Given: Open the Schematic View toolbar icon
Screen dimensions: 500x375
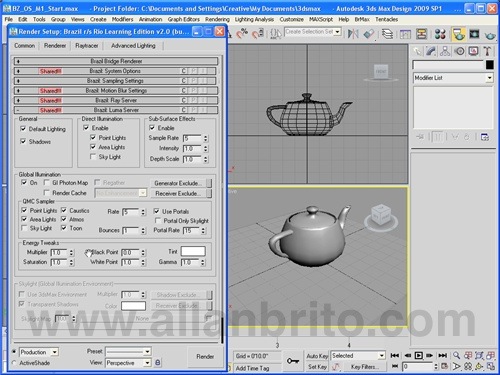Looking at the screenshot, I should pyautogui.click(x=421, y=34).
